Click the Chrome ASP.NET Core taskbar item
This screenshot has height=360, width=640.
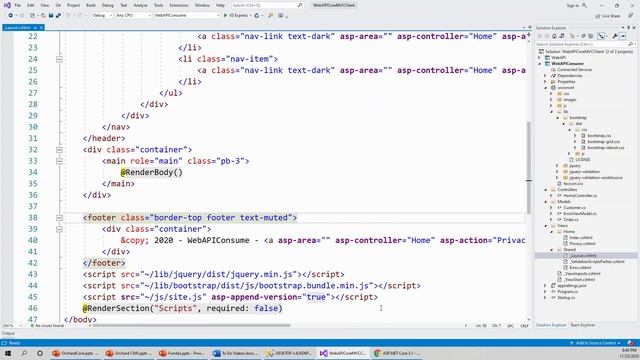pyautogui.click(x=397, y=353)
